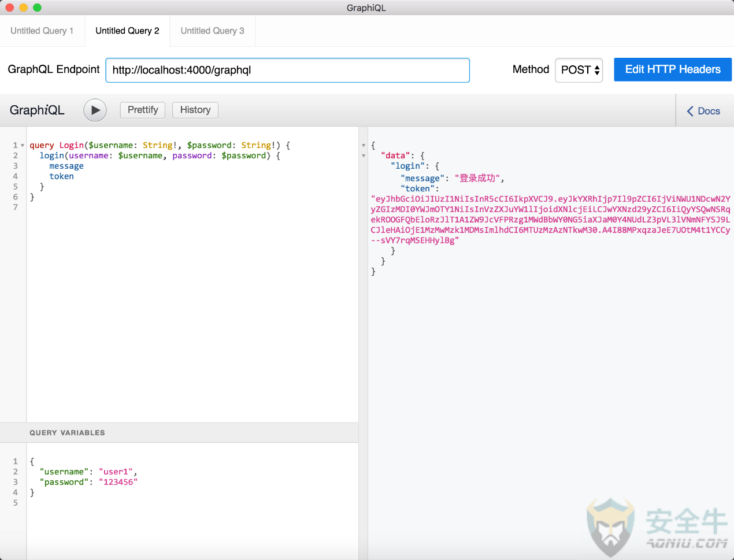Select the Untitled Query 2 tab
The height and width of the screenshot is (560, 734).
click(x=127, y=31)
